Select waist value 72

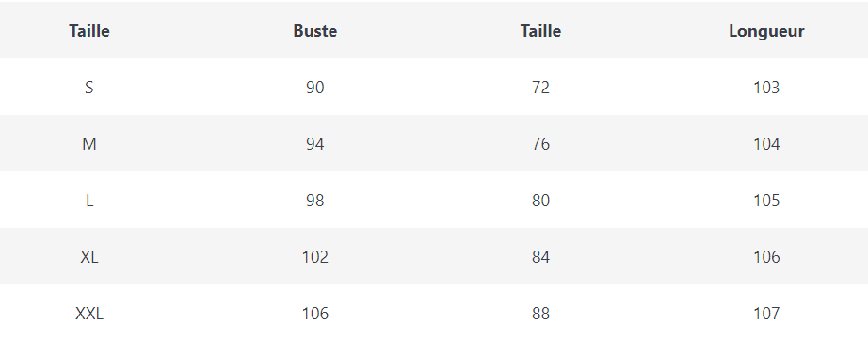click(x=540, y=88)
